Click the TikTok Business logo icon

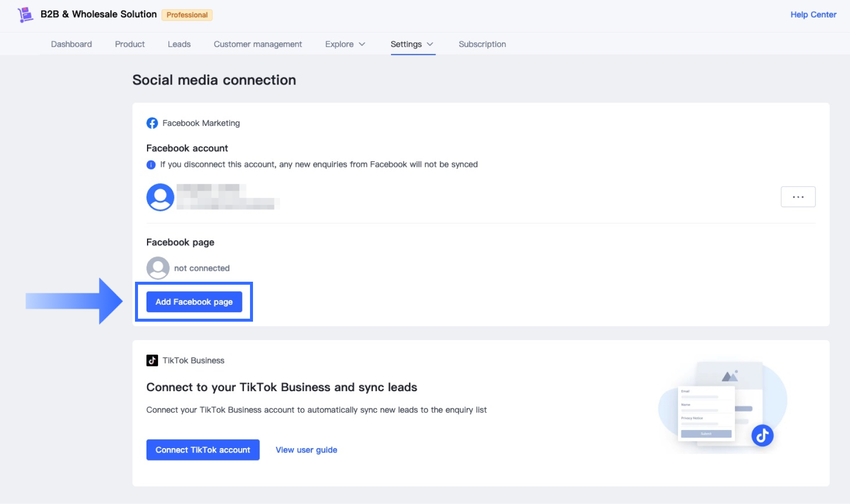(x=152, y=361)
